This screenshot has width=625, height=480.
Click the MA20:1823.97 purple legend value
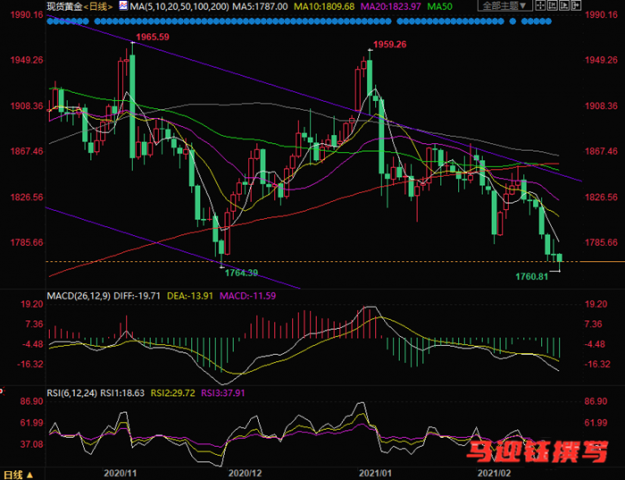coord(391,6)
